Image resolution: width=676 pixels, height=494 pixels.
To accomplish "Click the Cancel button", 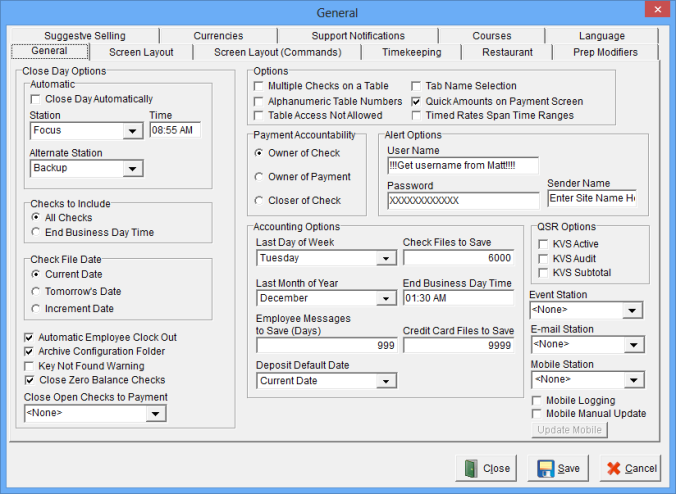I will [630, 468].
